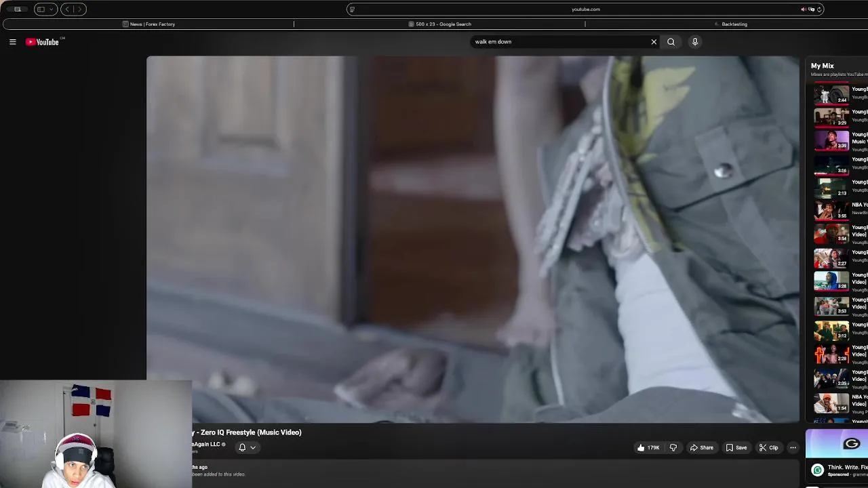The width and height of the screenshot is (868, 488).
Task: Open the Grammarly sponsored ad banner image
Action: [x=837, y=444]
